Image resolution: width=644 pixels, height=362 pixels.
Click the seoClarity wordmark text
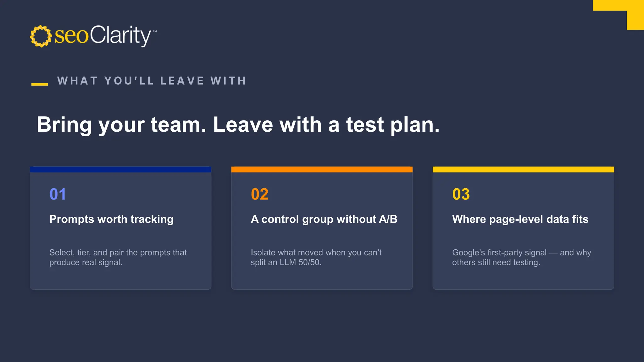[103, 36]
